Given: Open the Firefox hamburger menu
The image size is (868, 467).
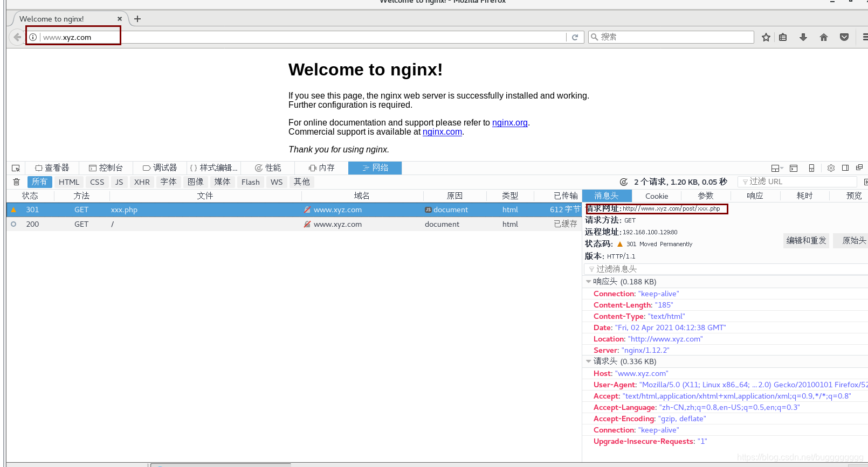Looking at the screenshot, I should coord(864,37).
